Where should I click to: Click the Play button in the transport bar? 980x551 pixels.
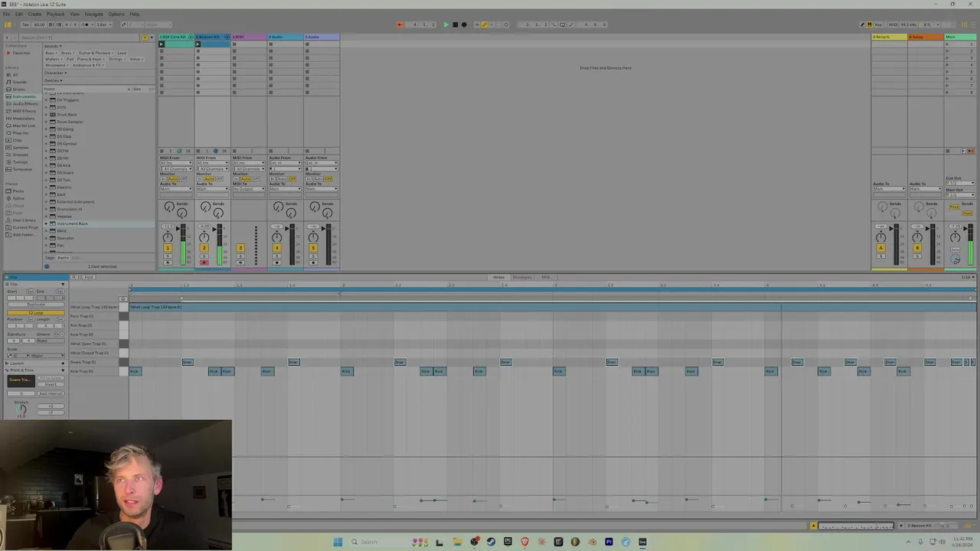tap(446, 24)
